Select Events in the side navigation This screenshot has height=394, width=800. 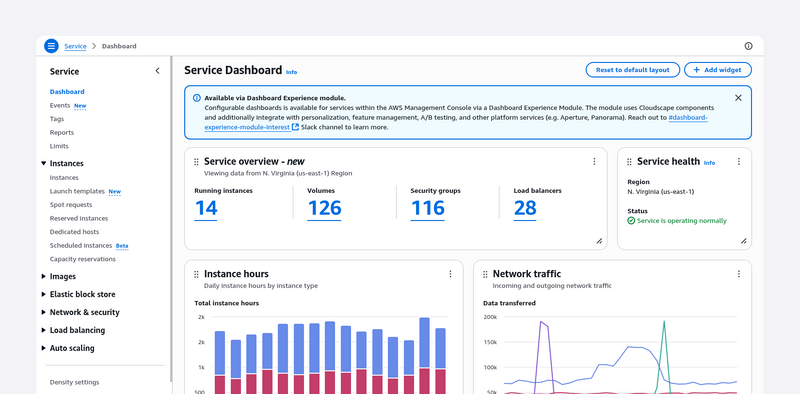[x=60, y=105]
